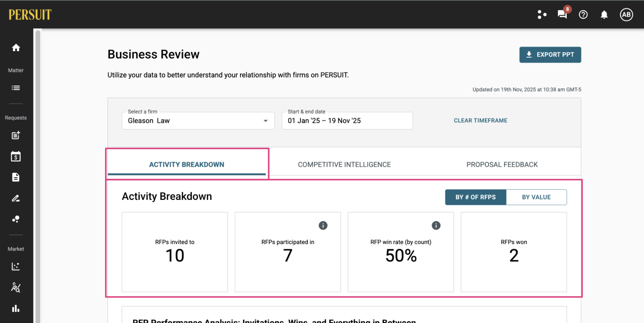Click the 'Business Review' heading
Image resolution: width=644 pixels, height=323 pixels.
coord(153,55)
